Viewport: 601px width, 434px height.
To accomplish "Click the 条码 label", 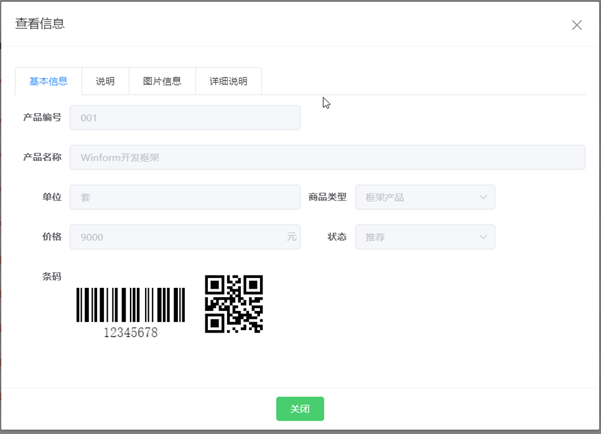I will pyautogui.click(x=52, y=276).
